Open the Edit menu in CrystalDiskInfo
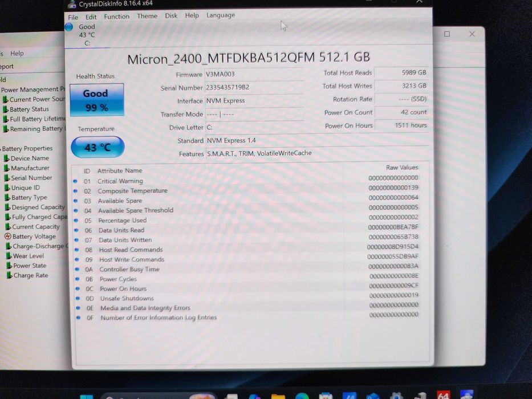Image resolution: width=532 pixels, height=399 pixels. (x=91, y=17)
